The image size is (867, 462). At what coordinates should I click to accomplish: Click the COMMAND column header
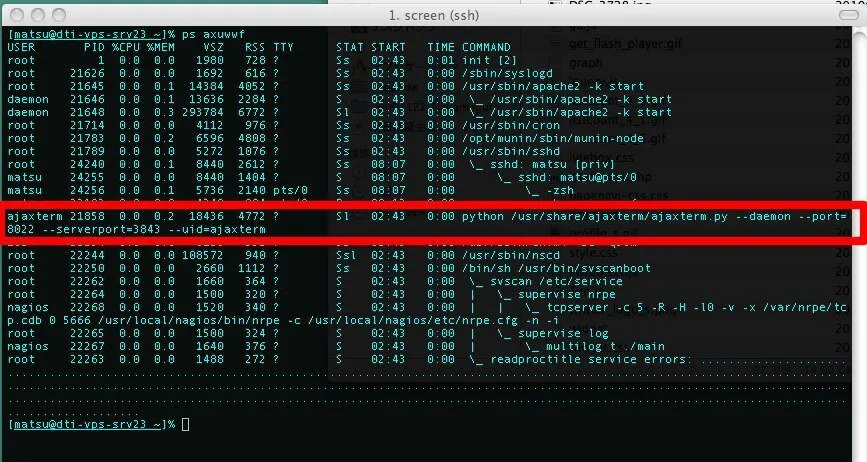pyautogui.click(x=485, y=47)
